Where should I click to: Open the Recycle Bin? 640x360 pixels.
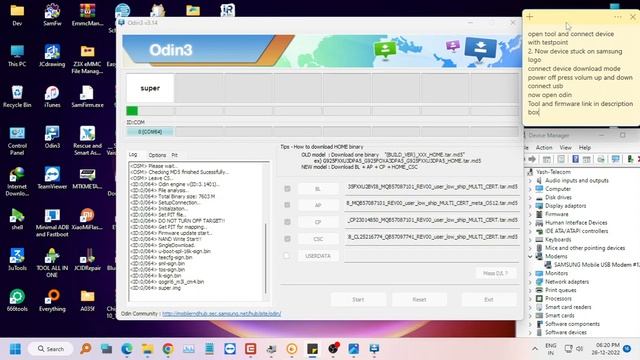[17, 96]
